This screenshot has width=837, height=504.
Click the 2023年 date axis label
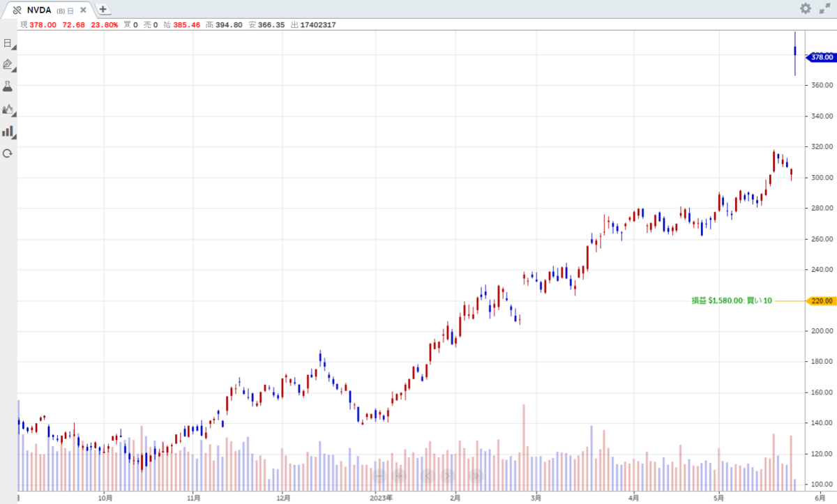(381, 498)
